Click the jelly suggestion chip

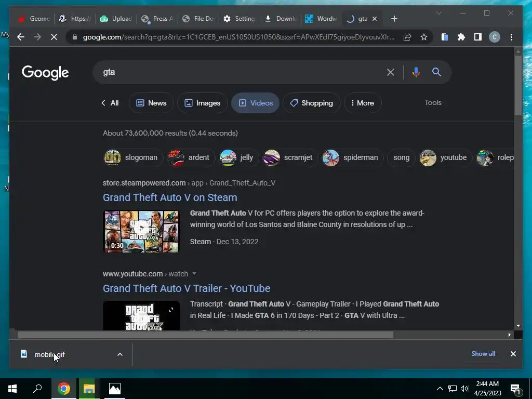238,157
